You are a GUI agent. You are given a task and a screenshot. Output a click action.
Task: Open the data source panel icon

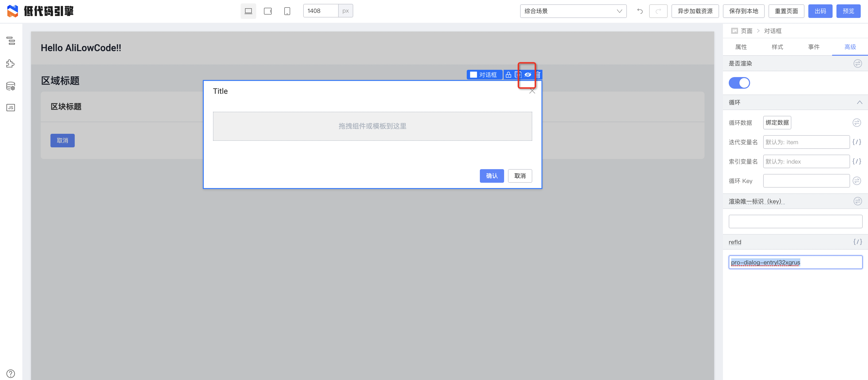pyautogui.click(x=11, y=86)
